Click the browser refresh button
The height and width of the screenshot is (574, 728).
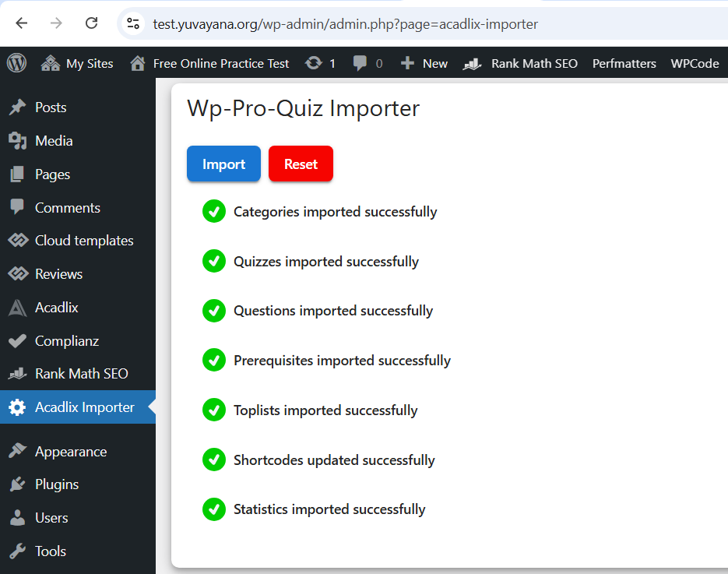pos(92,23)
